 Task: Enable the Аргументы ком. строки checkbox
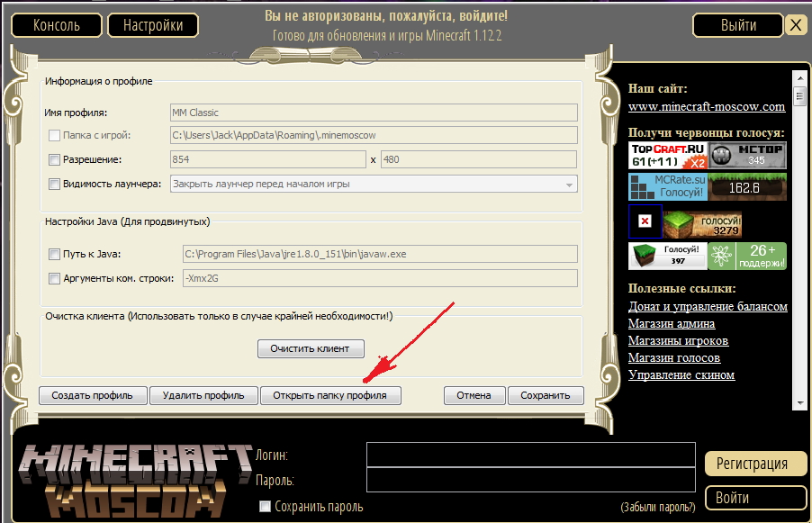pyautogui.click(x=54, y=279)
